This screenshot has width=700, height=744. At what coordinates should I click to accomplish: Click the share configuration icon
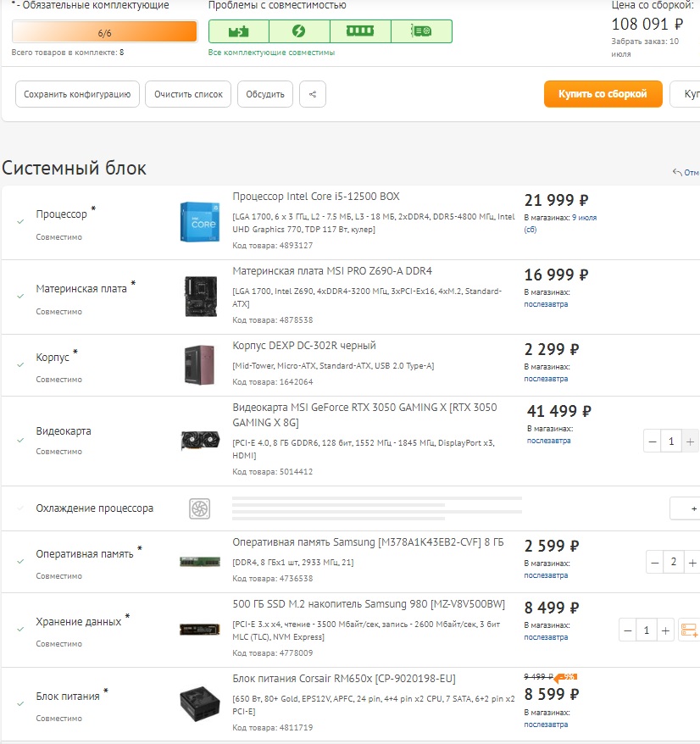(312, 94)
